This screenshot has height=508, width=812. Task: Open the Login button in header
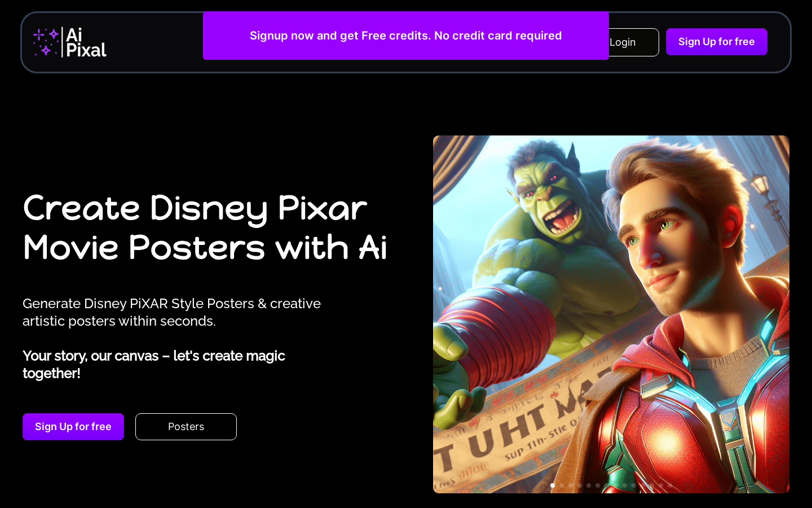[x=633, y=42]
